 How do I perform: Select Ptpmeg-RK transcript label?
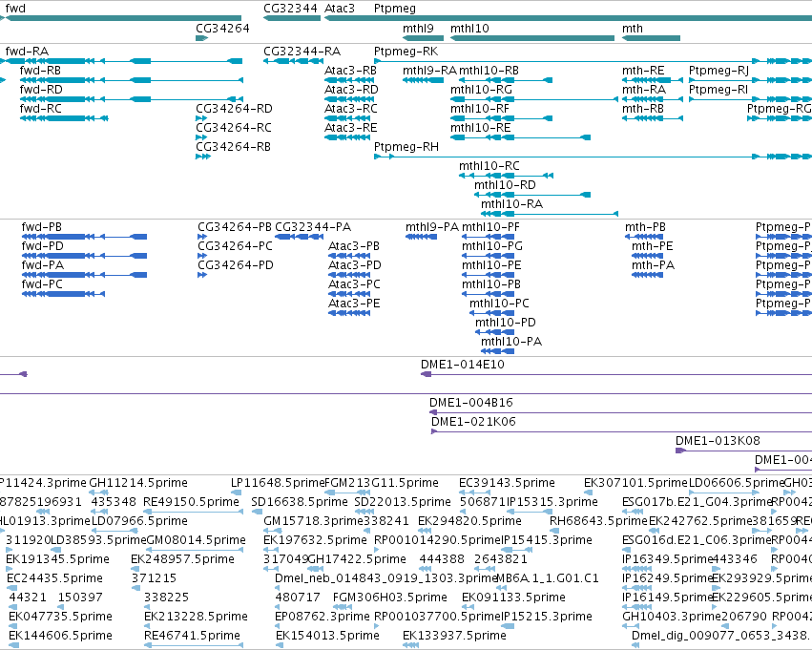click(x=406, y=52)
